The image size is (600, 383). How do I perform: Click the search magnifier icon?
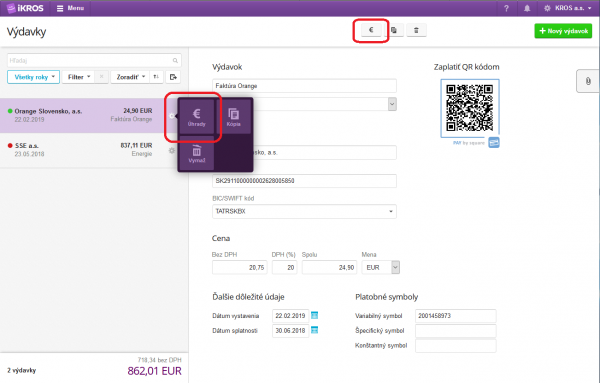tap(175, 60)
